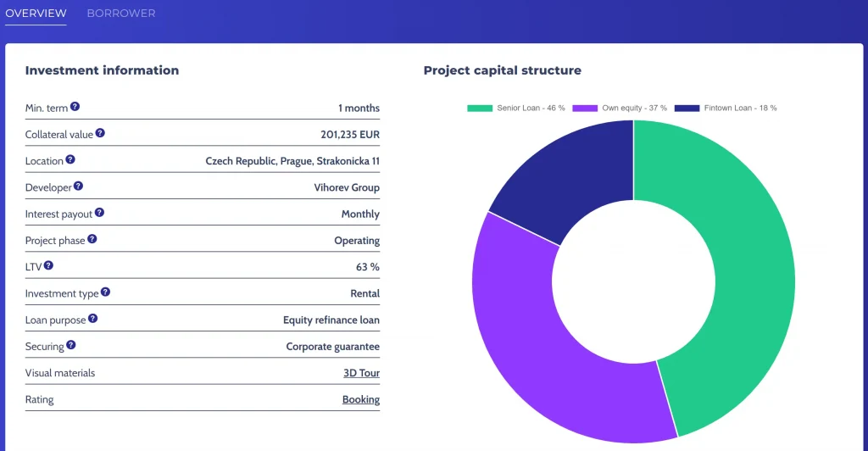Click the Location info question mark icon
The image size is (868, 451).
coord(70,159)
